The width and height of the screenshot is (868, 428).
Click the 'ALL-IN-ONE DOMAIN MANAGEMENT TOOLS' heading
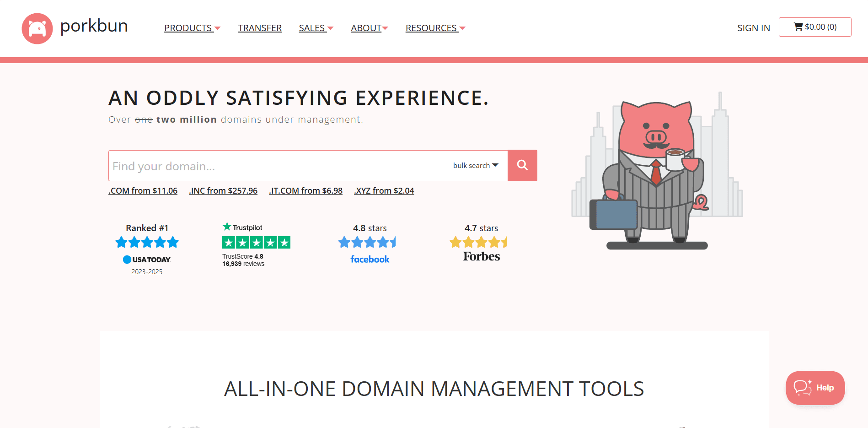pos(434,389)
